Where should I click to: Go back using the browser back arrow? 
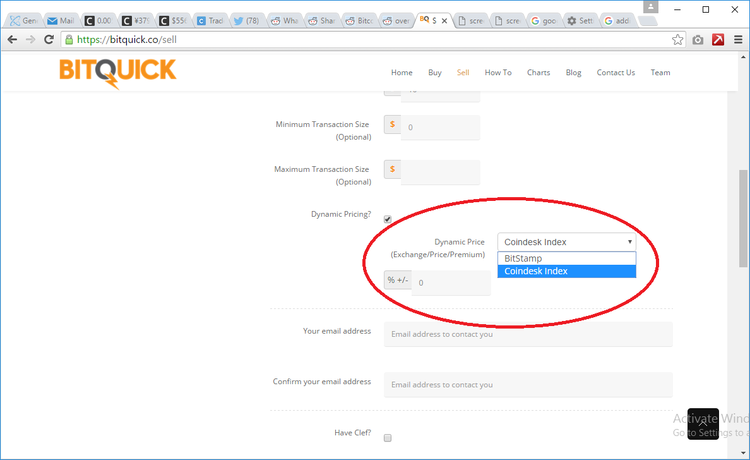pos(12,40)
